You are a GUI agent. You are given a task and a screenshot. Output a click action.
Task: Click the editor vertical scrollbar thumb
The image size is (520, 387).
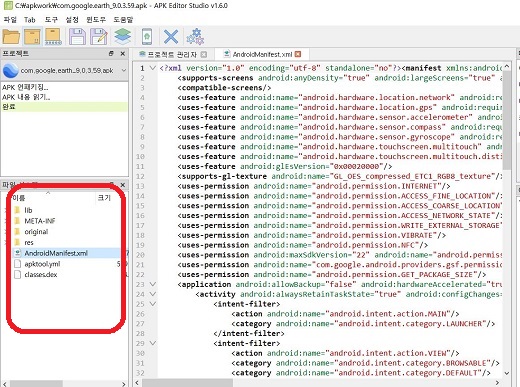coord(507,120)
